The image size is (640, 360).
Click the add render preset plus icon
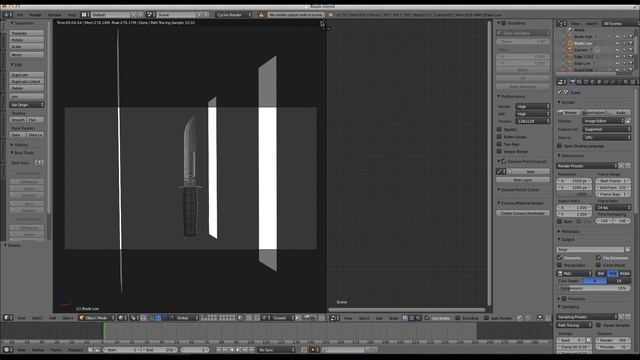coord(622,166)
